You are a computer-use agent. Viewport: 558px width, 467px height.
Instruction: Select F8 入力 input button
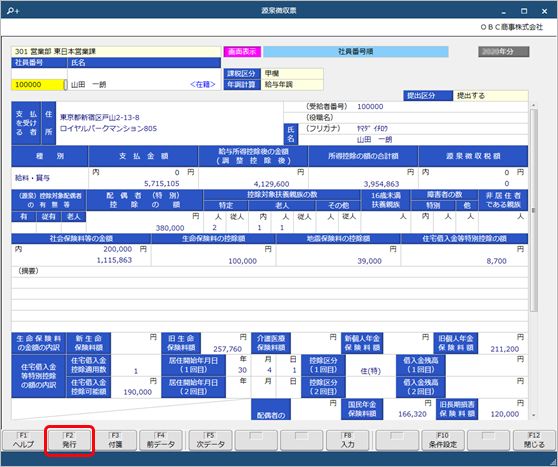coord(348,441)
